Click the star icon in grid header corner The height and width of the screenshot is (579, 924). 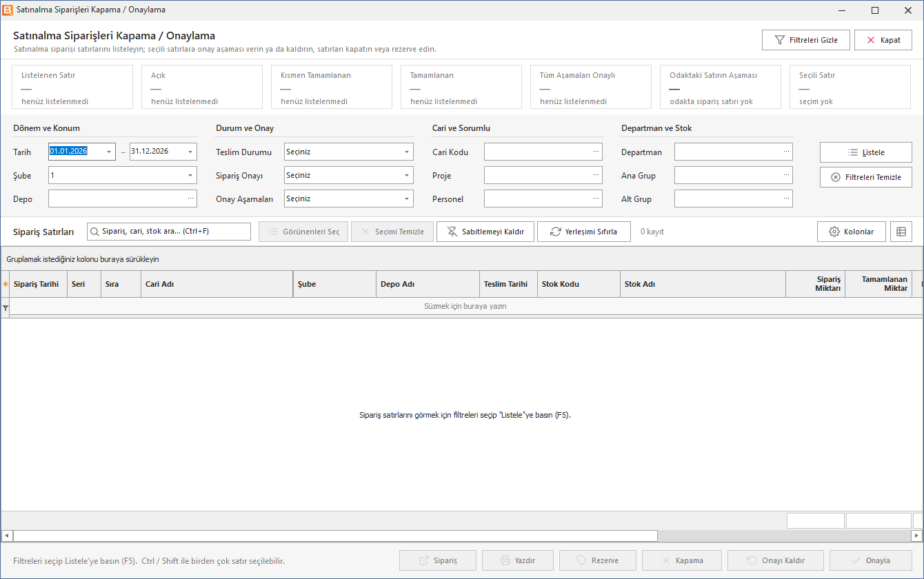click(6, 284)
